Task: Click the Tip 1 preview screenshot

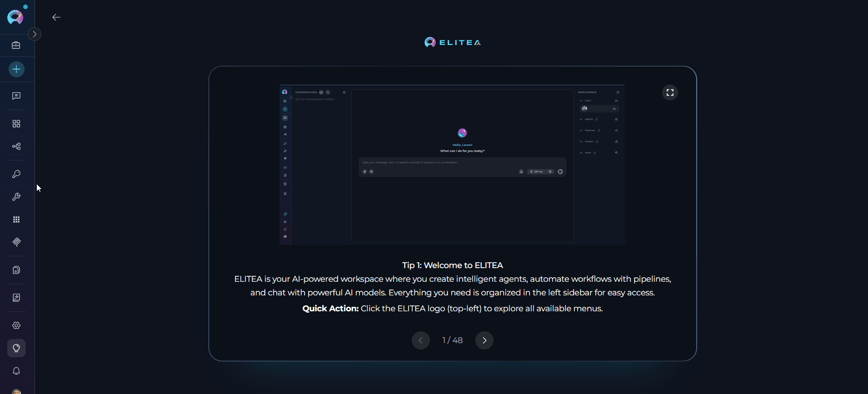Action: [452, 165]
